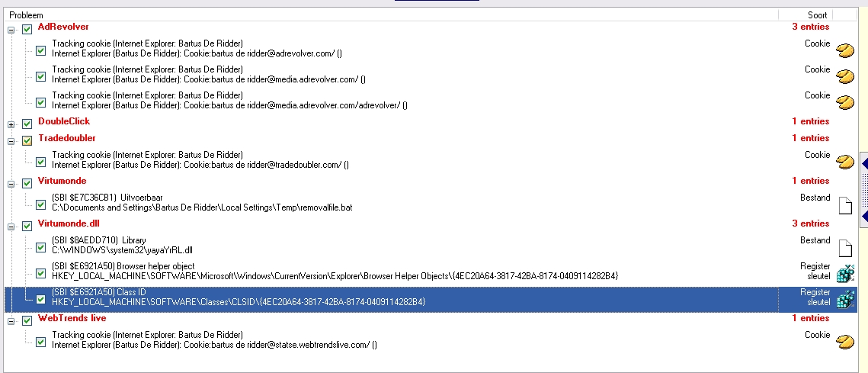This screenshot has height=373, width=868.
Task: Uncheck the Tradedoubler group checkbox
Action: (27, 140)
